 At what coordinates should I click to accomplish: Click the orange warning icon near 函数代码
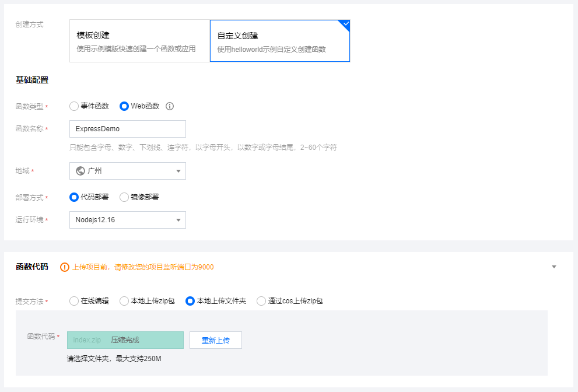pos(65,267)
